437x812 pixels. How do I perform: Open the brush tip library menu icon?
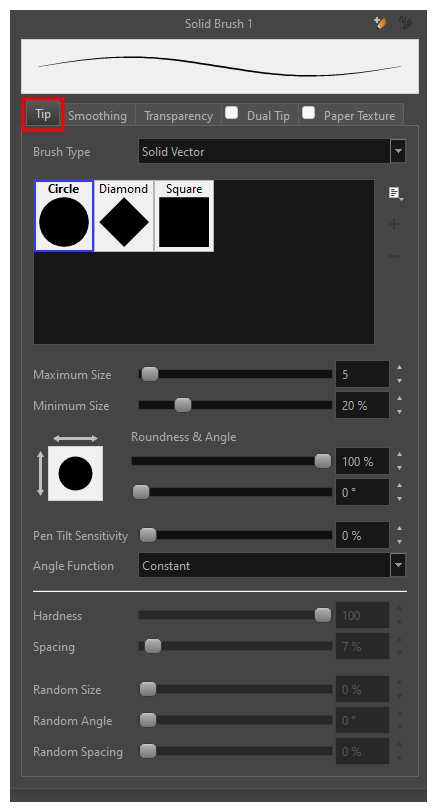point(396,193)
